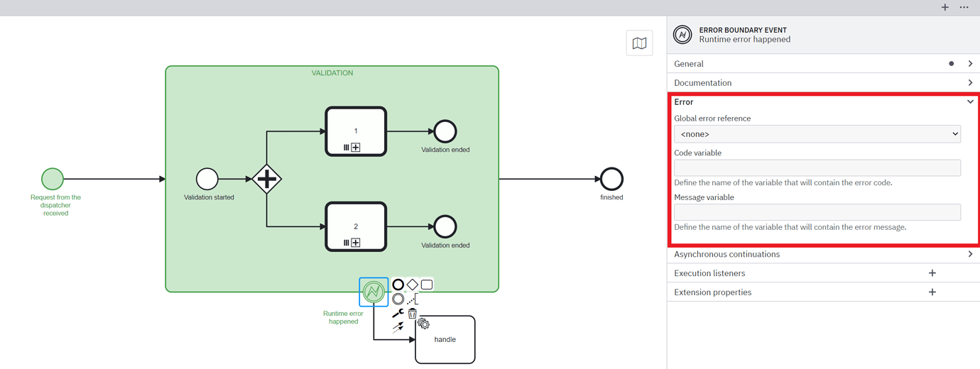
Task: Click 'Request from the dispatcher received' label
Action: [55, 205]
